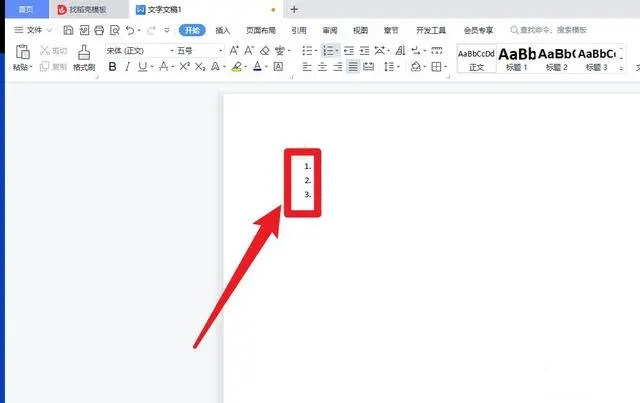Toggle Justify alignment button
This screenshot has height=403, width=640.
[353, 66]
